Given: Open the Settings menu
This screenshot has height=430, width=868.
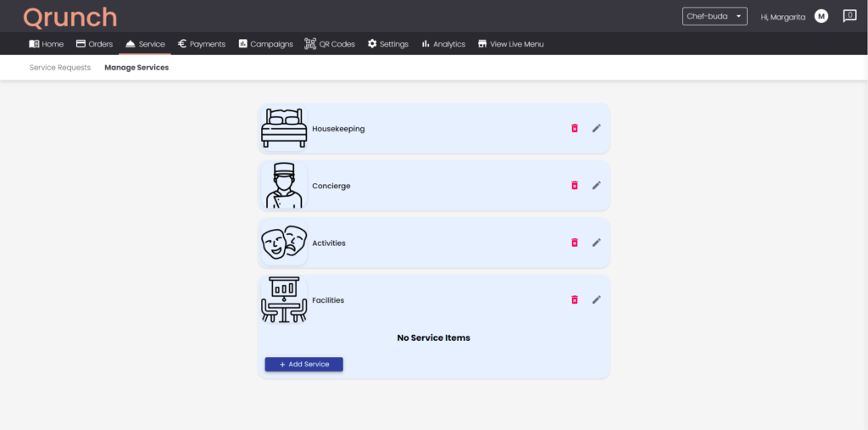Looking at the screenshot, I should click(388, 44).
